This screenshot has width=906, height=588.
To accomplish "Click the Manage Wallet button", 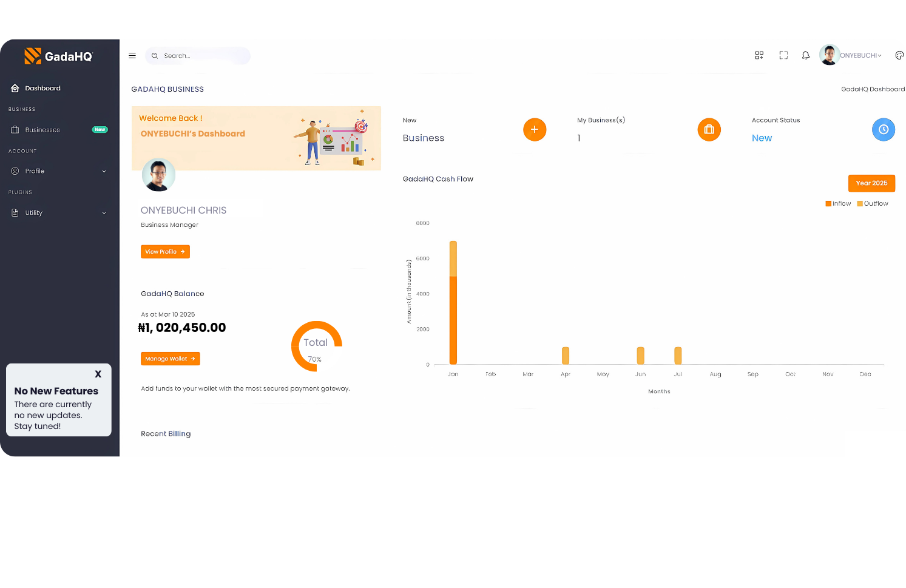I will pos(170,359).
